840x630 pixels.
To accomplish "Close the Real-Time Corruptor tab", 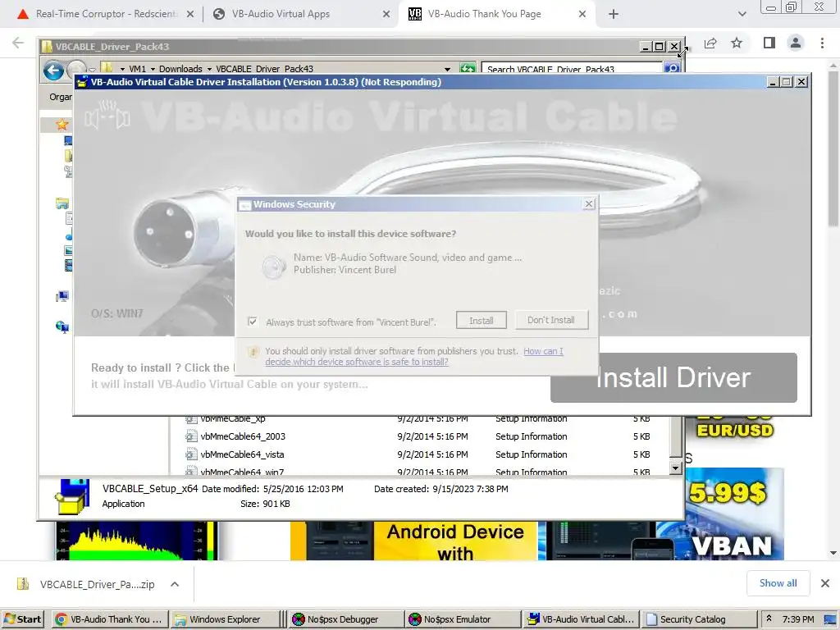I will coord(190,14).
